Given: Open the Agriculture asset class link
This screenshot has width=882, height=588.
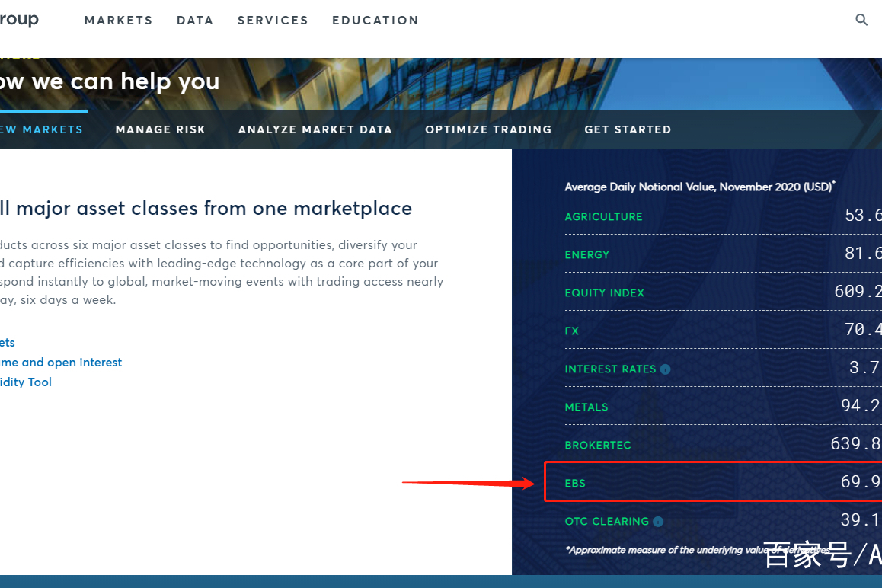Looking at the screenshot, I should pyautogui.click(x=603, y=216).
